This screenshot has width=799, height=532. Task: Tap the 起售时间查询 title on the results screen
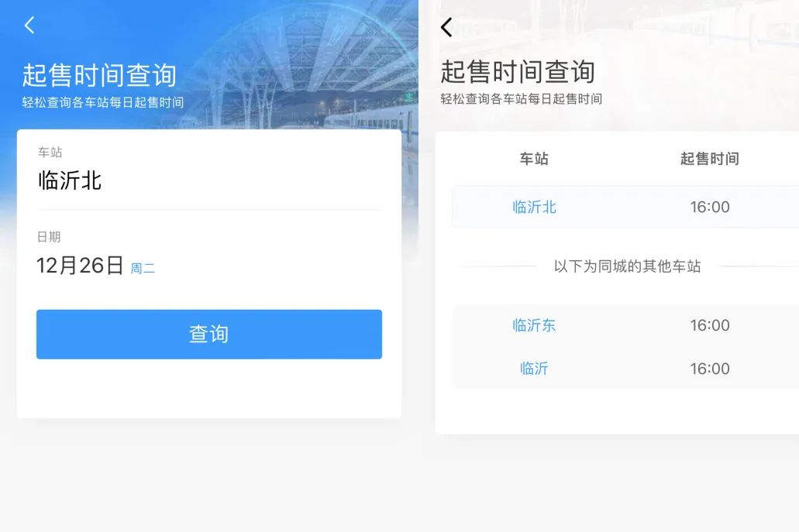pos(517,71)
